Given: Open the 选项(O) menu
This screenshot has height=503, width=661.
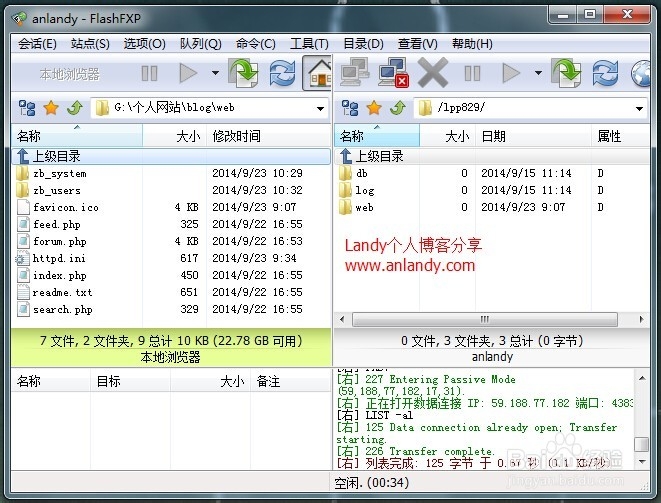Looking at the screenshot, I should [144, 44].
